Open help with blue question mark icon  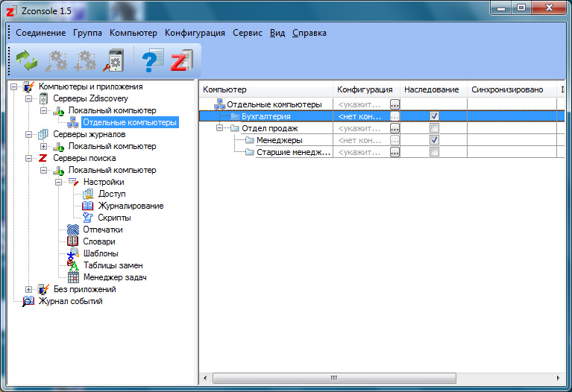pyautogui.click(x=153, y=60)
